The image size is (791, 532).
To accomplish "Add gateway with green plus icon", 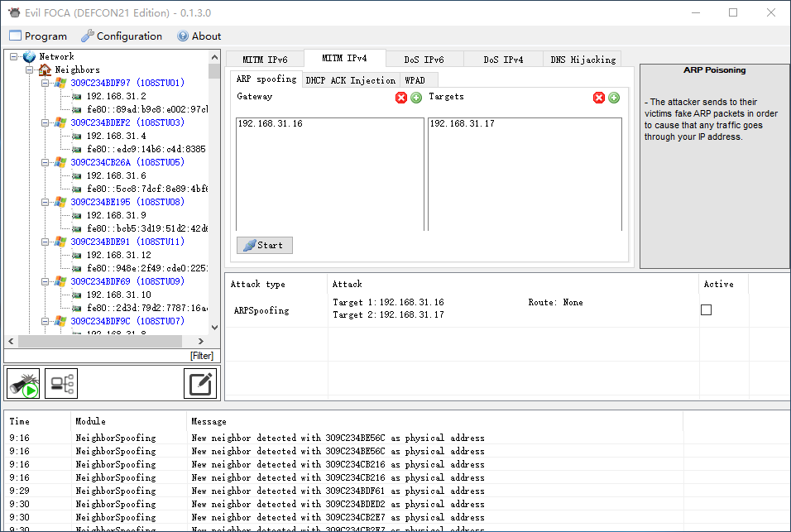I will click(x=416, y=98).
